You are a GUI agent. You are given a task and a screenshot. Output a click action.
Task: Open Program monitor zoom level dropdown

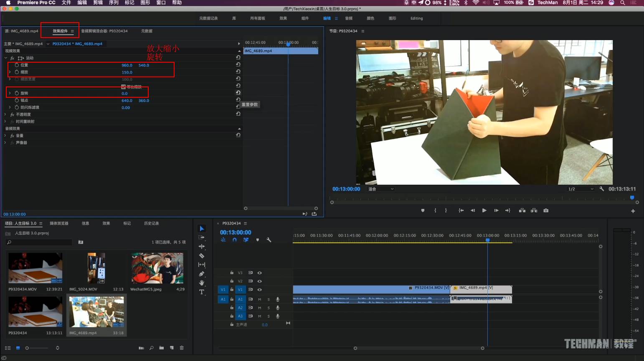point(381,189)
